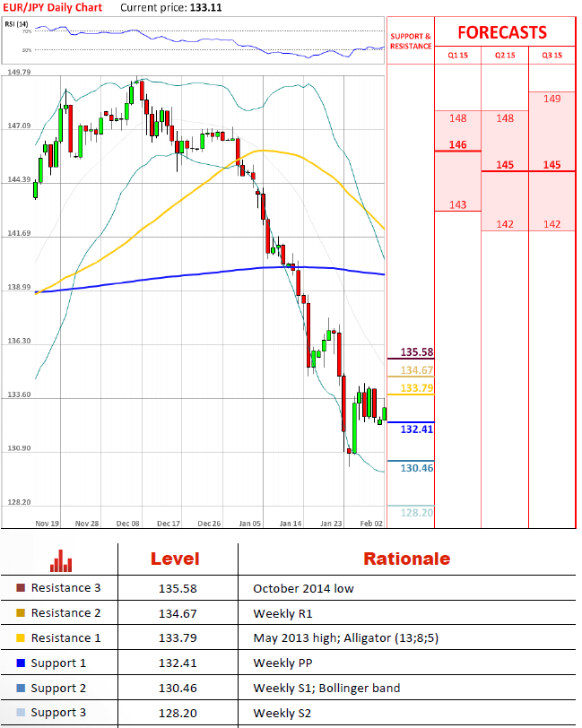Click the Weekly S2 rationale
The image size is (582, 728).
(x=282, y=713)
